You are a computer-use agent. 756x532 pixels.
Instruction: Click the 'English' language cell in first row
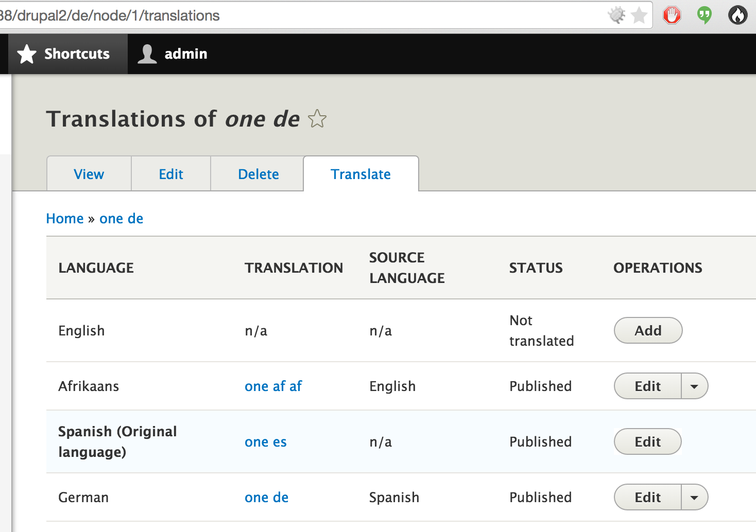click(x=81, y=331)
